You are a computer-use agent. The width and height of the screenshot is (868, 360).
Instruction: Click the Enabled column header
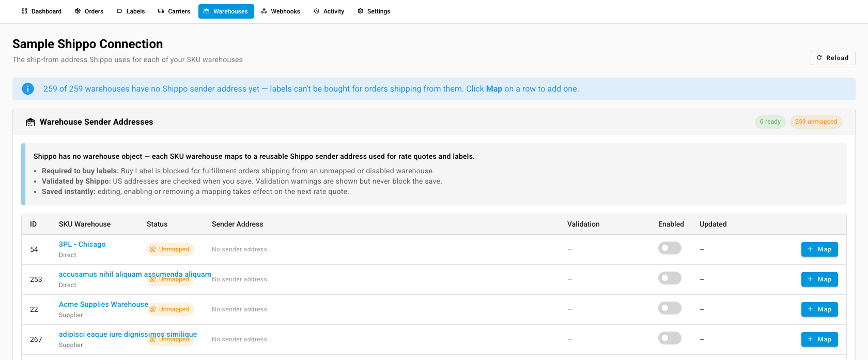tap(671, 224)
